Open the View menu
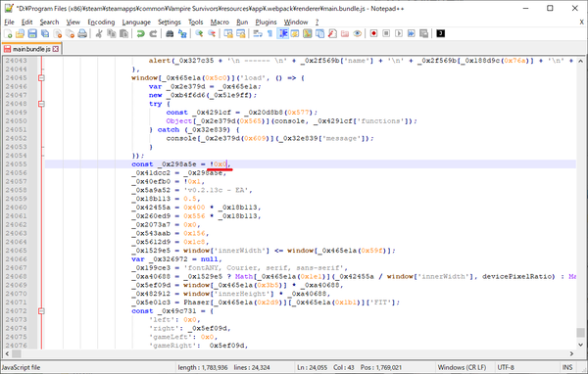Image resolution: width=588 pixels, height=374 pixels. pyautogui.click(x=73, y=23)
